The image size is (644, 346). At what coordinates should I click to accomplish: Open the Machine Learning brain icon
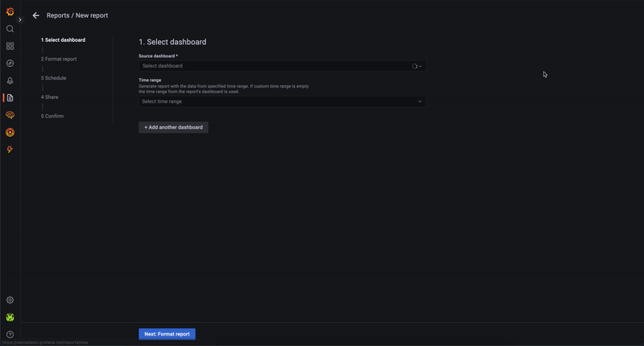[10, 115]
